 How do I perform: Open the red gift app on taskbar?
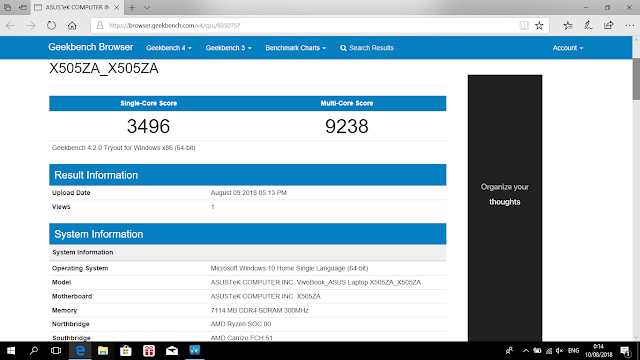[x=149, y=351]
